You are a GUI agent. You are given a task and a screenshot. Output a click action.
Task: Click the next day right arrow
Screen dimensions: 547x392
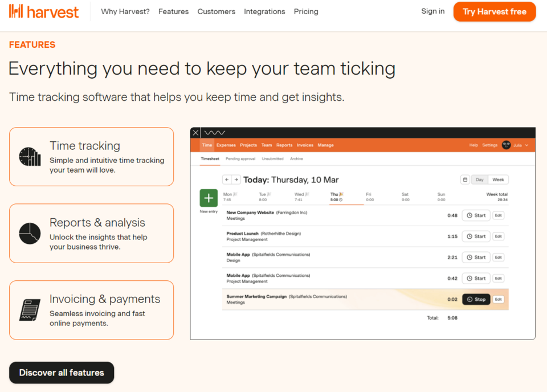click(x=236, y=179)
